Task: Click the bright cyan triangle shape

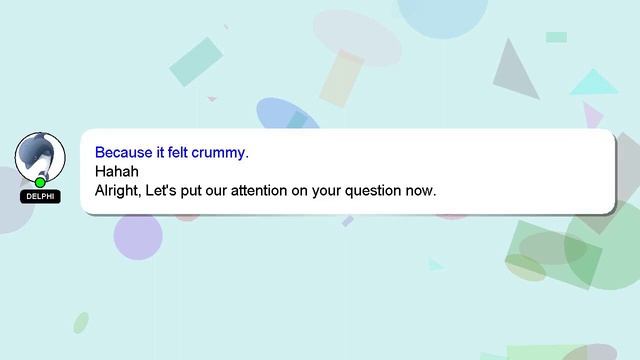Action: (x=594, y=83)
